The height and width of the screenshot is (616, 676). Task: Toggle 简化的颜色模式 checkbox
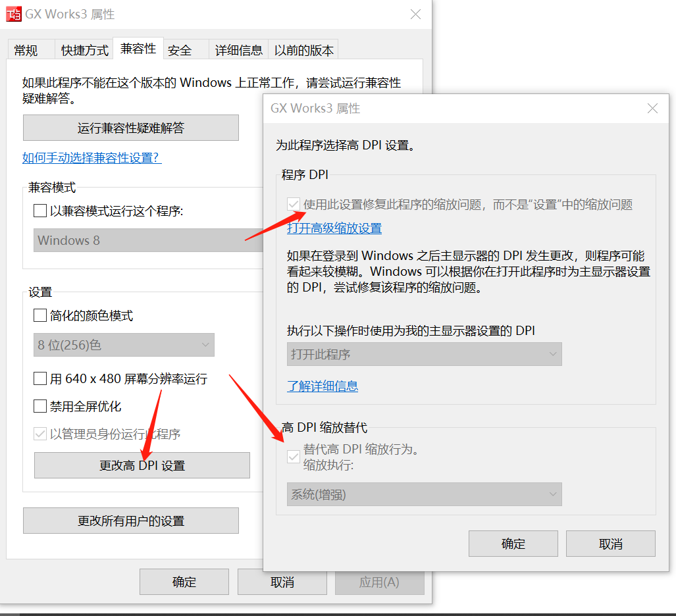tap(40, 316)
